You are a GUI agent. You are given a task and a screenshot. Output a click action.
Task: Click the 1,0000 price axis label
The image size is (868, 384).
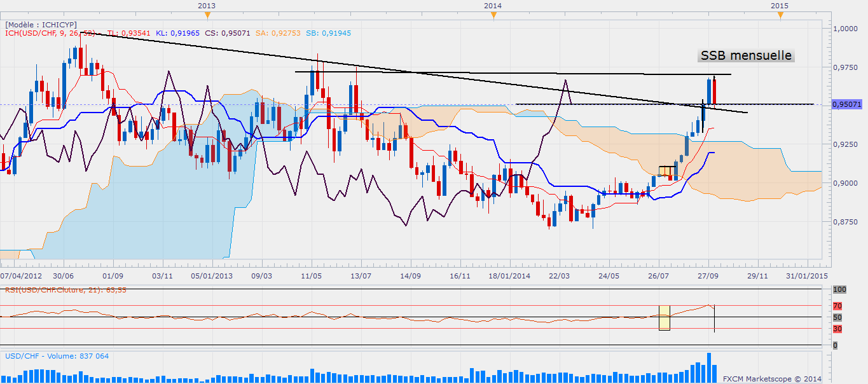[847, 29]
